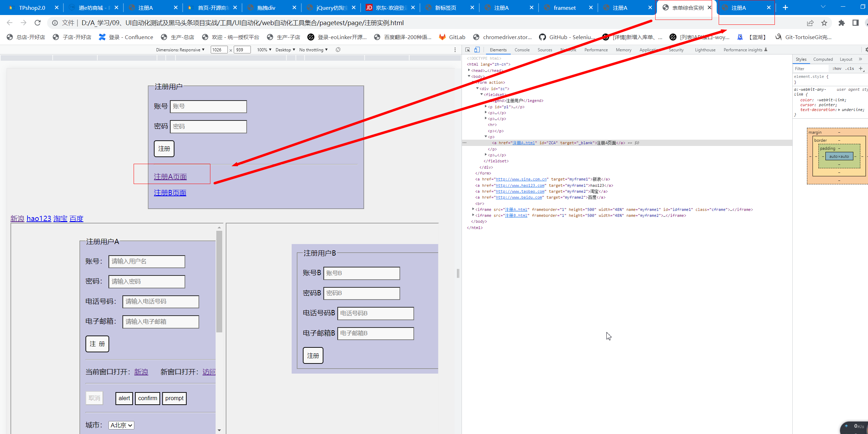Viewport: 868px width, 434px height.
Task: Click the 注册B页面 link
Action: 170,193
